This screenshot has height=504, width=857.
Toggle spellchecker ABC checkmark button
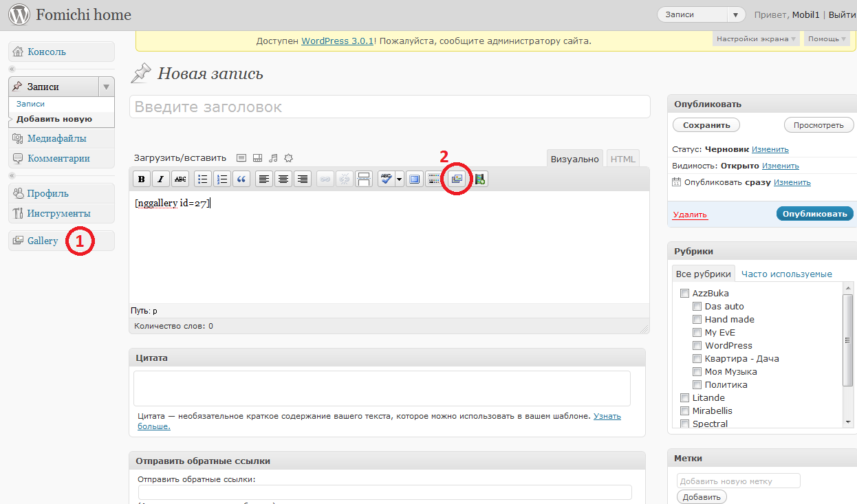point(386,179)
